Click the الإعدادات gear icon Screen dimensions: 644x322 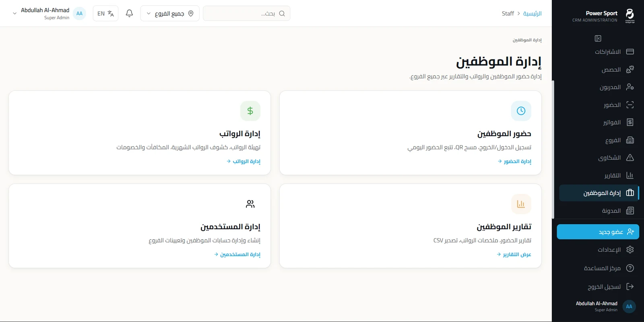click(x=630, y=250)
